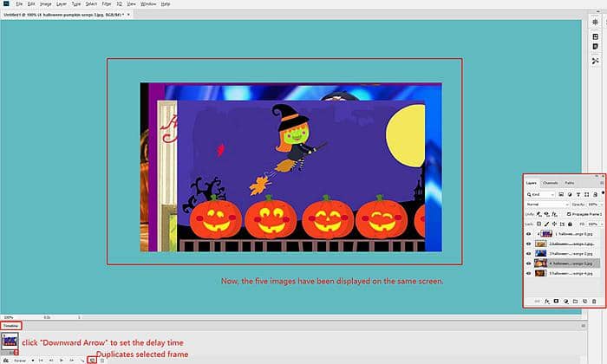
Task: Open frame delay time downward arrow
Action: point(16,353)
